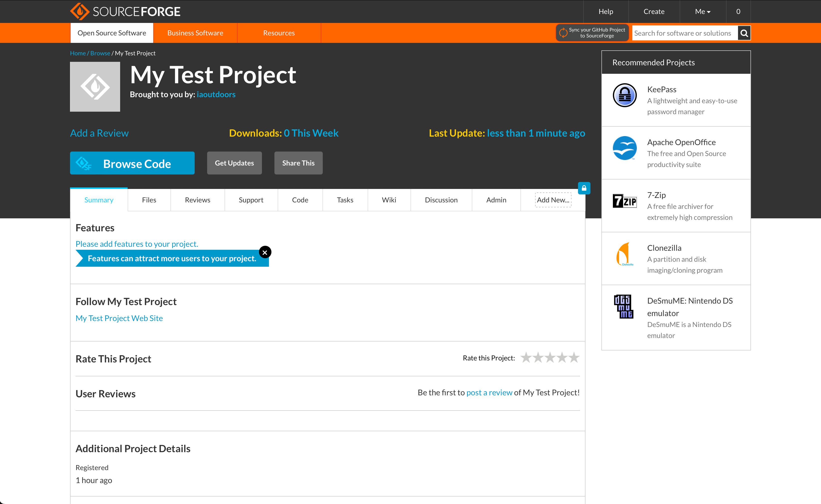
Task: Follow the iaoutdoors user link
Action: tap(216, 94)
